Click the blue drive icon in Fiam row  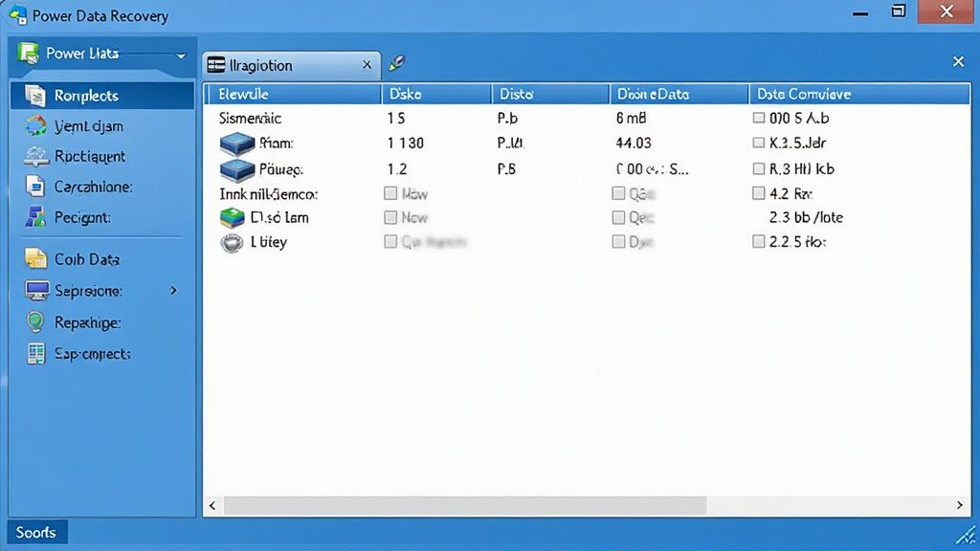tap(237, 143)
